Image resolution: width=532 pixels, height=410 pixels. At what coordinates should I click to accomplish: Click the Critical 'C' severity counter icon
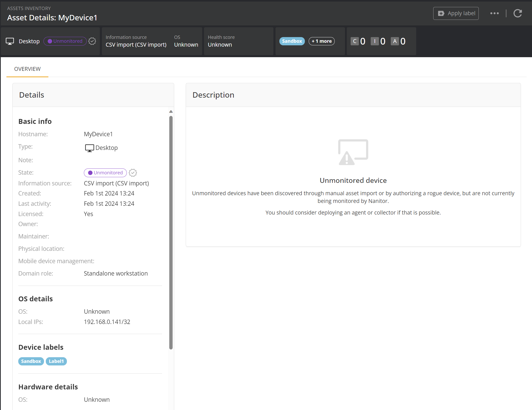tap(354, 41)
